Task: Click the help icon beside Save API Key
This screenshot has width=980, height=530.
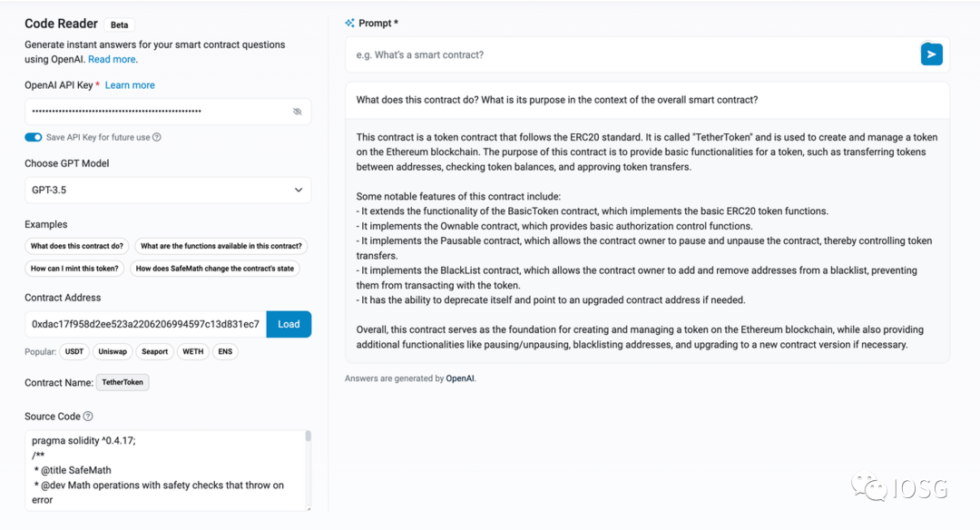Action: tap(157, 138)
